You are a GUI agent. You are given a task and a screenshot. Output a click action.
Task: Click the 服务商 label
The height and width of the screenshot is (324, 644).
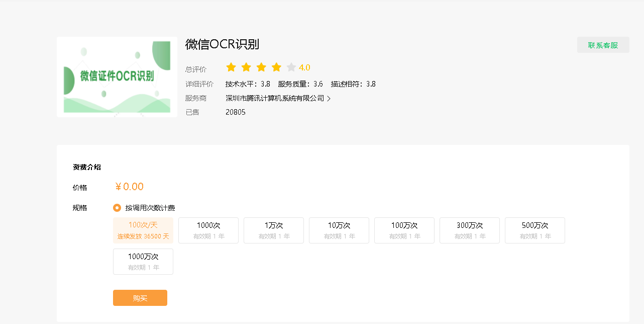[196, 98]
